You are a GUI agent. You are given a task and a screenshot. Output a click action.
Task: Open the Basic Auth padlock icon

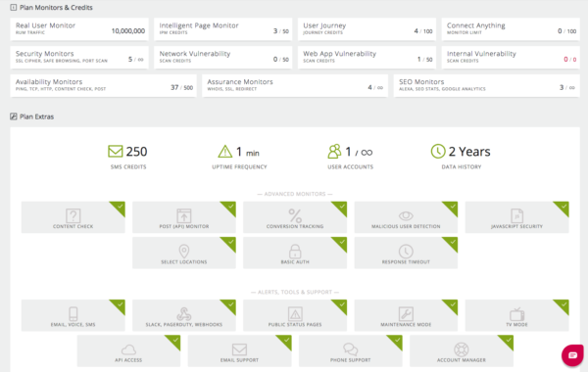pos(295,251)
